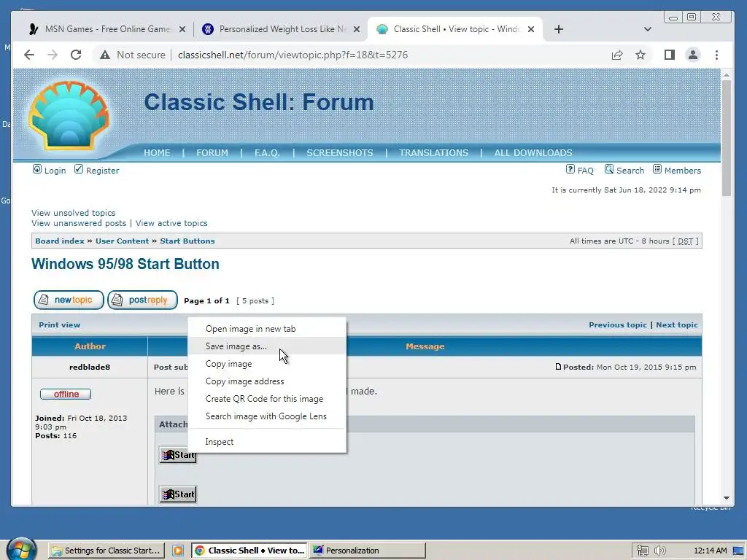Click the volume speaker tray icon
This screenshot has width=747, height=560.
click(x=659, y=551)
